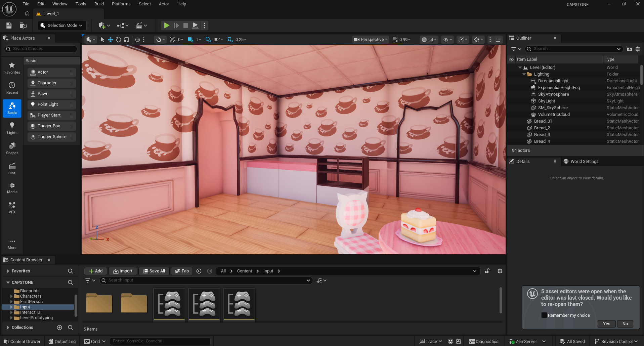Switch to the World Settings tab
This screenshot has width=644, height=346.
tap(584, 162)
